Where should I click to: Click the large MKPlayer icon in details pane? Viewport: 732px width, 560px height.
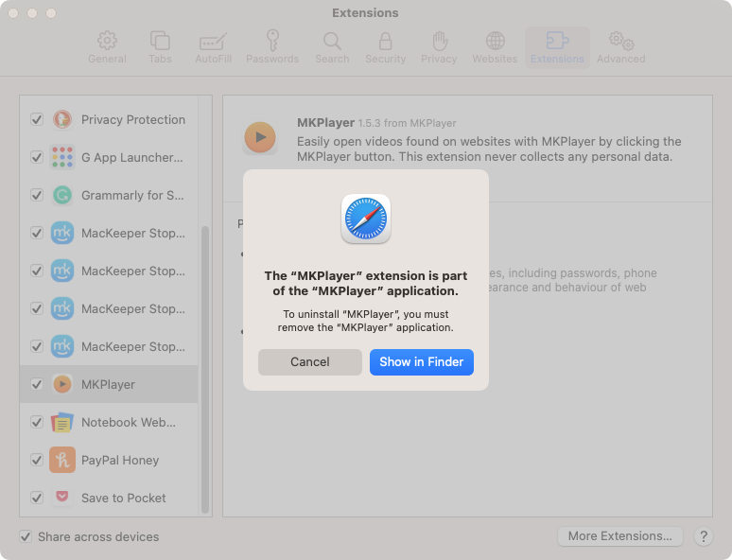pyautogui.click(x=260, y=137)
